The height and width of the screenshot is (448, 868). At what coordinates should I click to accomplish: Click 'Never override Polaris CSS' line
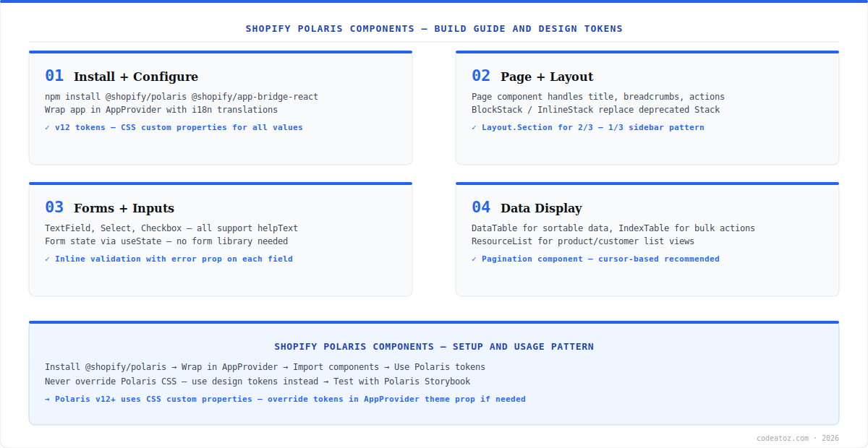(258, 382)
